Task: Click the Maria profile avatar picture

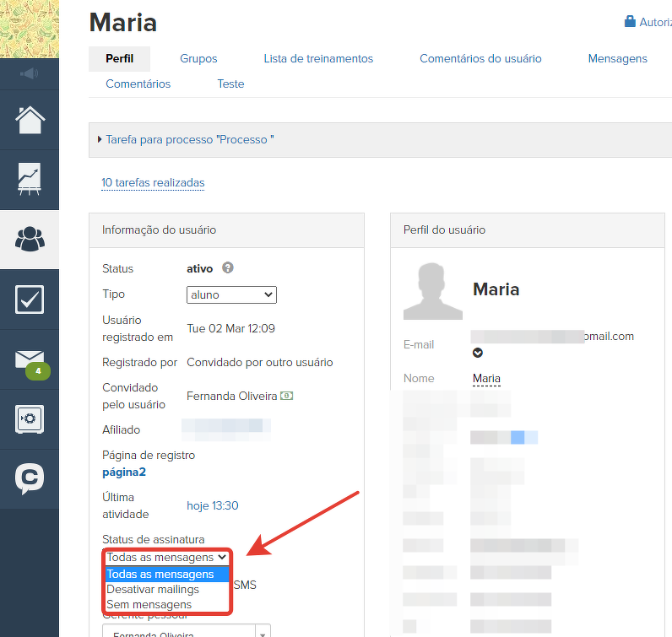Action: point(432,291)
